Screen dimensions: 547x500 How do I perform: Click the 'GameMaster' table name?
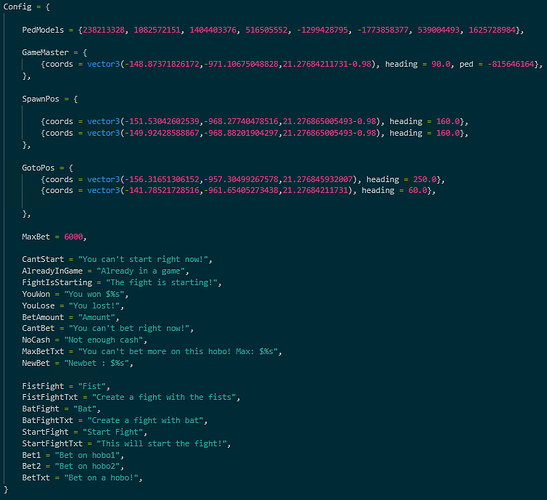pyautogui.click(x=45, y=52)
